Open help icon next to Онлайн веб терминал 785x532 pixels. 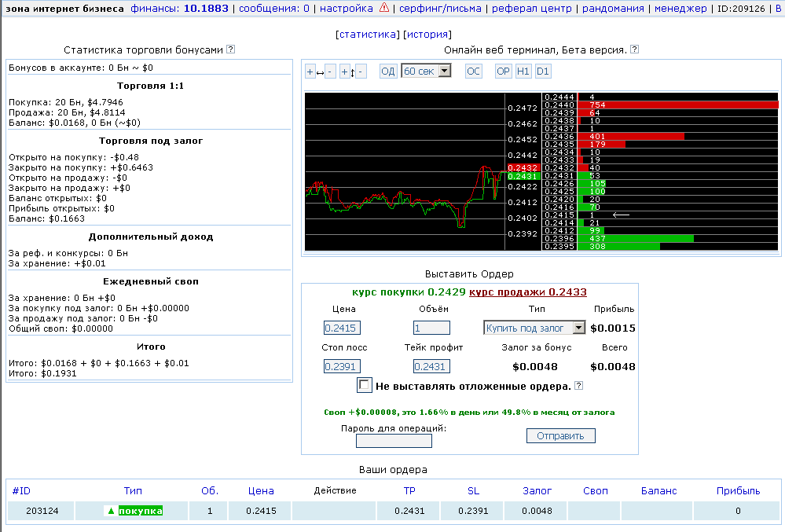point(634,49)
